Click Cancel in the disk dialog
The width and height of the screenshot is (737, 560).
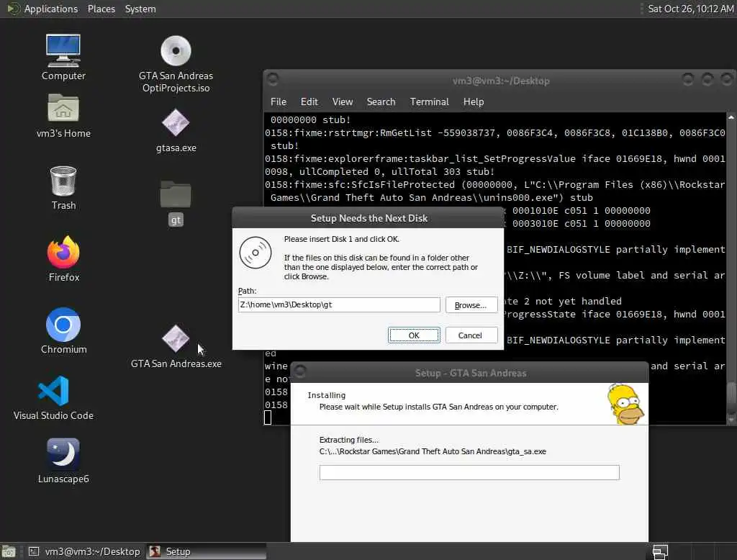coord(471,335)
